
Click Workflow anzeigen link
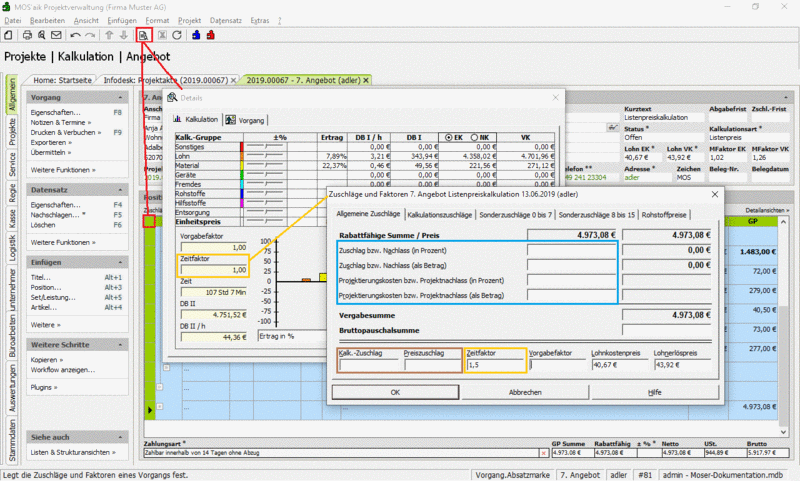(x=63, y=370)
